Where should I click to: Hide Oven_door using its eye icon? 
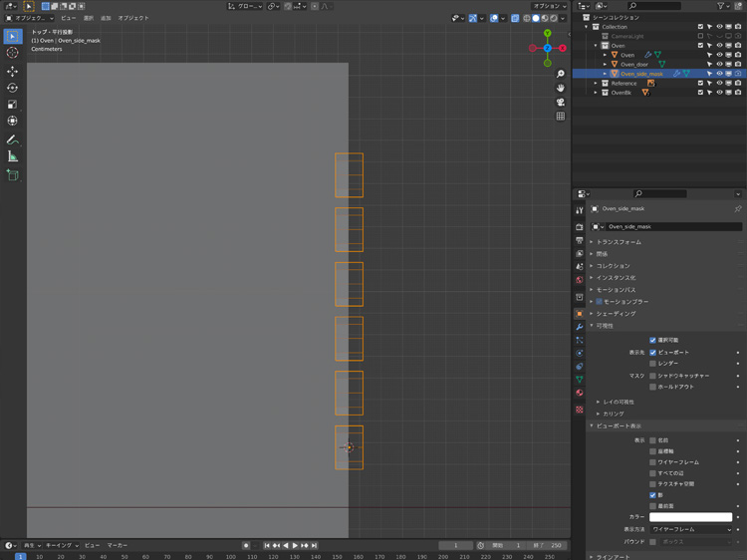point(719,64)
